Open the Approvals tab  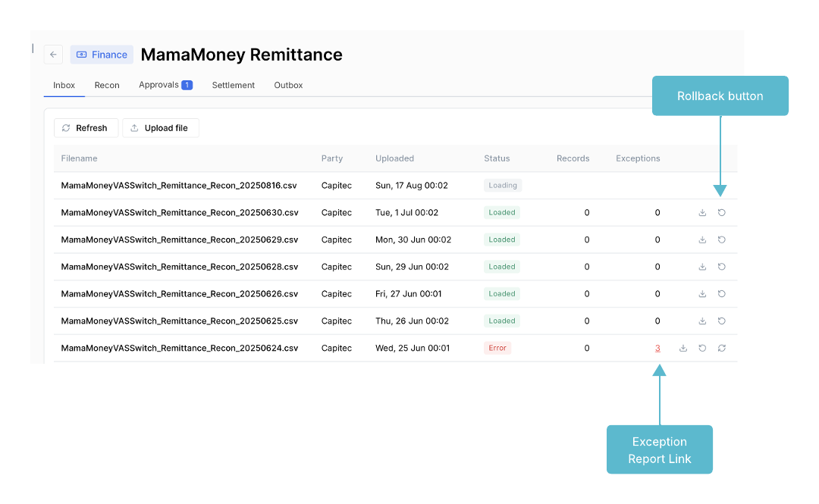click(165, 85)
